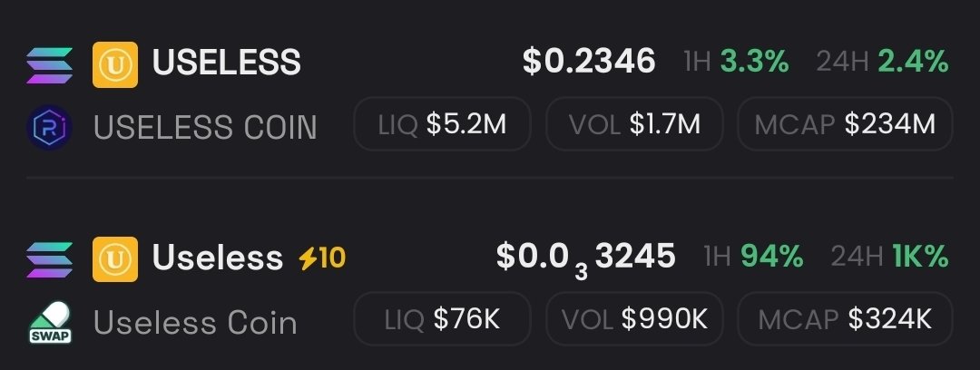980x370 pixels.
Task: Click the USELESS COIN subtitle text
Action: pyautogui.click(x=205, y=126)
